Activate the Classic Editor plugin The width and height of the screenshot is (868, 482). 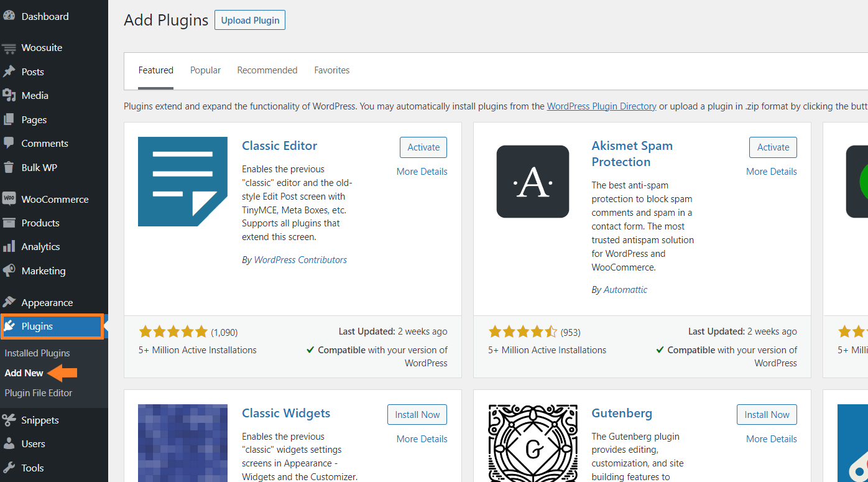[x=423, y=147]
